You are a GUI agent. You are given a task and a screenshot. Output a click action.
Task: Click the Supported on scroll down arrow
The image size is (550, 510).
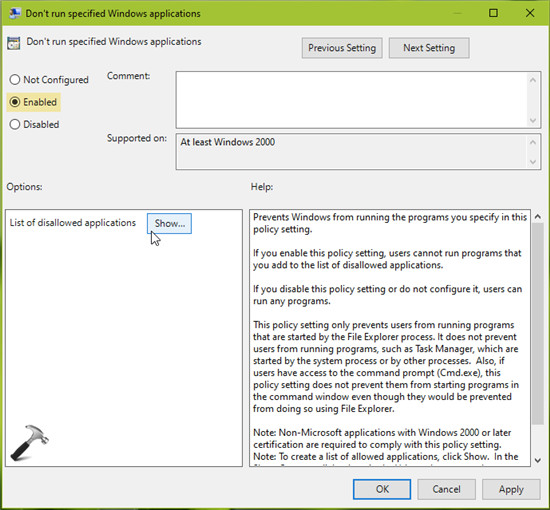point(533,162)
